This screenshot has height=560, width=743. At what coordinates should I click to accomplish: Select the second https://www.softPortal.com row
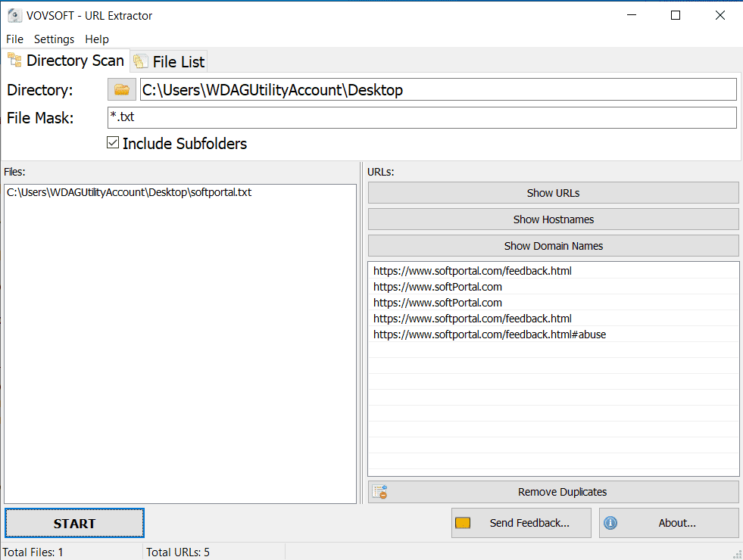point(553,287)
